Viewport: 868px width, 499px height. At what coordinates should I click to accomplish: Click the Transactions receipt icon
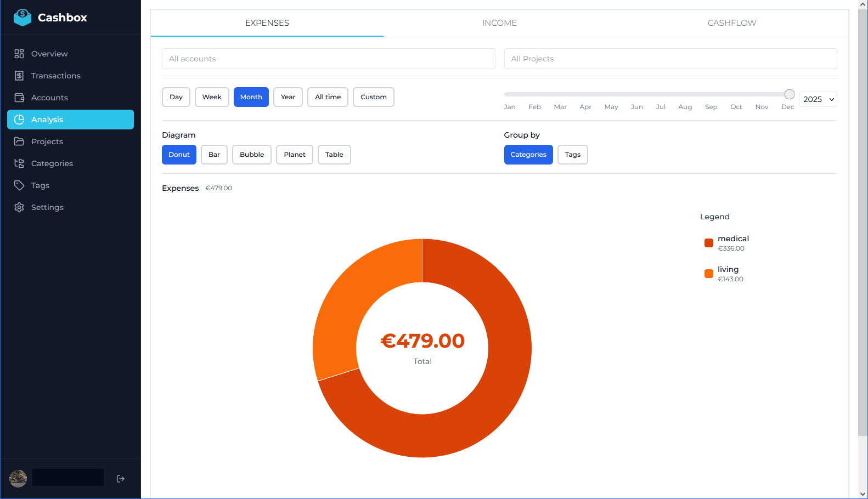point(19,76)
